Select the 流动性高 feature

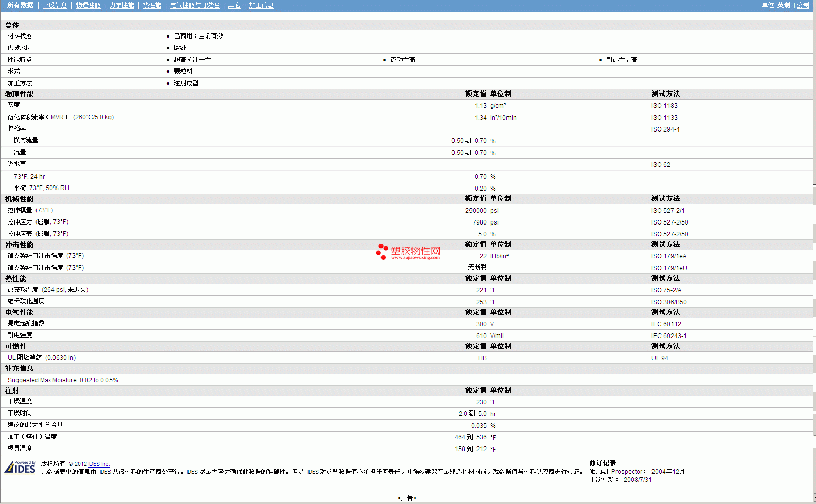click(x=403, y=60)
